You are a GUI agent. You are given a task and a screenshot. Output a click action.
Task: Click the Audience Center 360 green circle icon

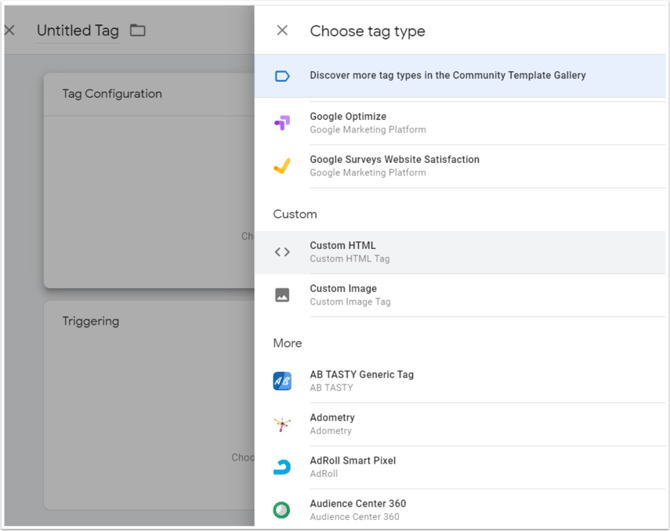click(x=282, y=510)
